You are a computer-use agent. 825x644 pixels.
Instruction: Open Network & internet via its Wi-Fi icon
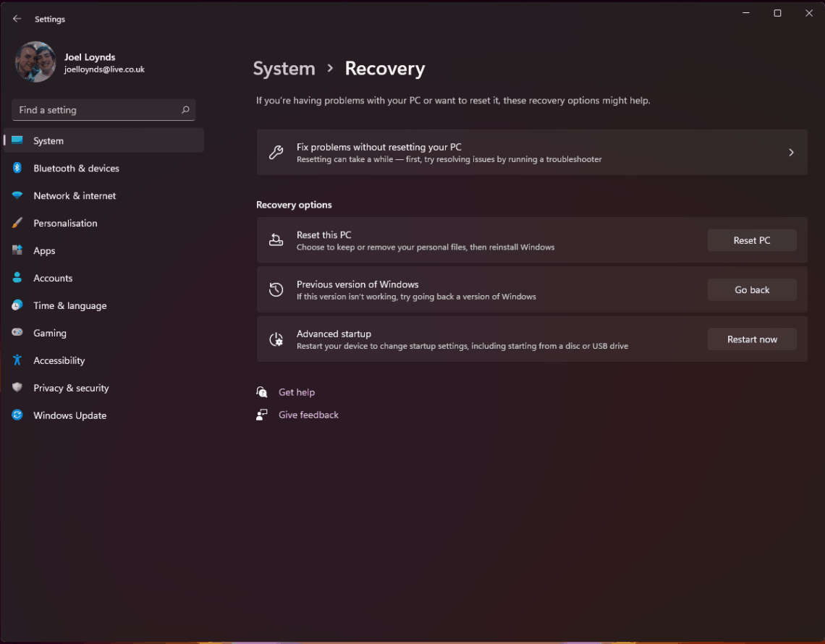coord(17,195)
